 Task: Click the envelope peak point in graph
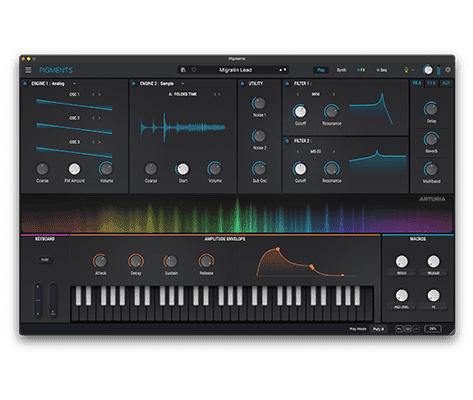pyautogui.click(x=278, y=249)
